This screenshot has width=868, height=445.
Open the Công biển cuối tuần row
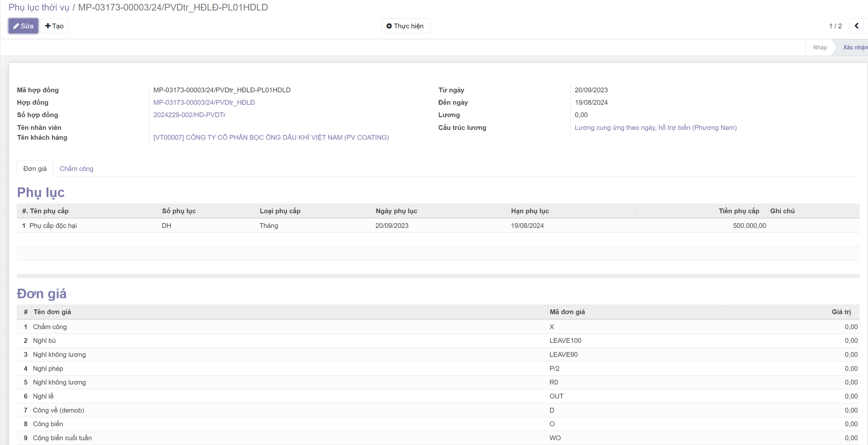pos(62,438)
